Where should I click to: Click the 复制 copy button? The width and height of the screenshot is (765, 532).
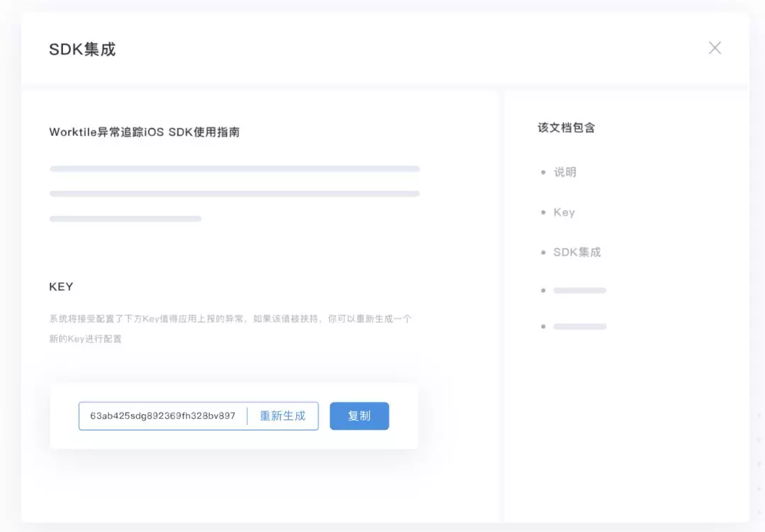coord(359,416)
